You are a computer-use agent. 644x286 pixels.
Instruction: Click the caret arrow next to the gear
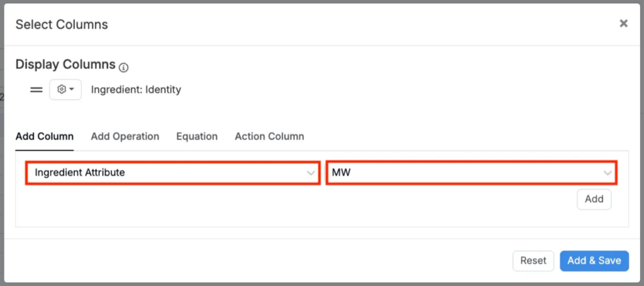(x=72, y=90)
